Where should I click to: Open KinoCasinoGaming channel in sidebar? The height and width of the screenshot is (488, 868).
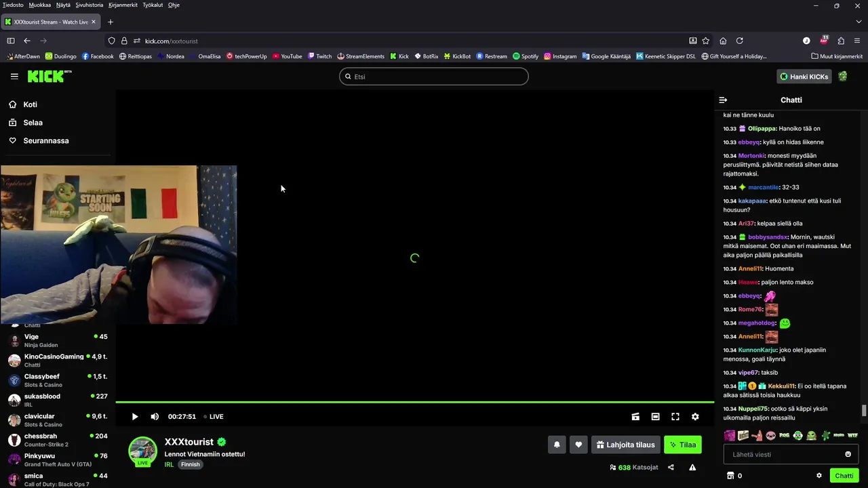click(x=58, y=361)
